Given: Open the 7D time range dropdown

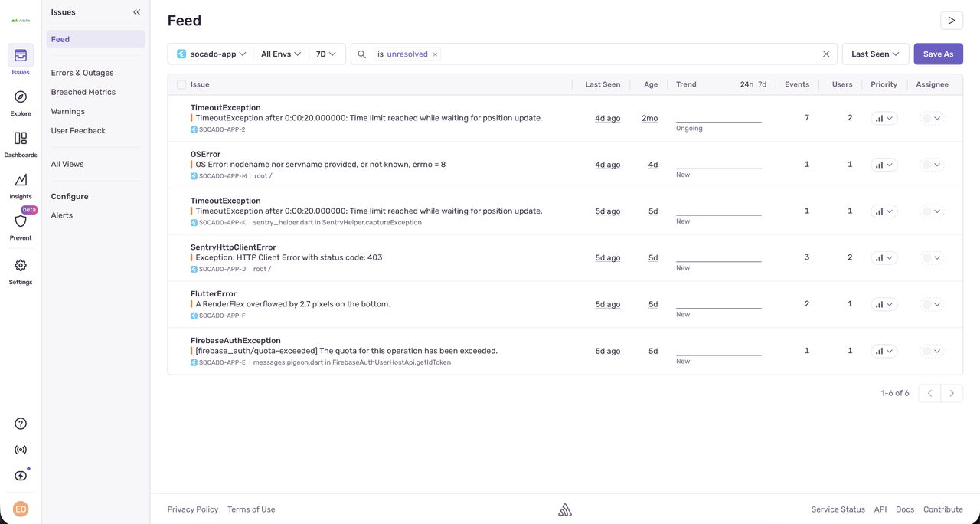Looking at the screenshot, I should point(326,54).
